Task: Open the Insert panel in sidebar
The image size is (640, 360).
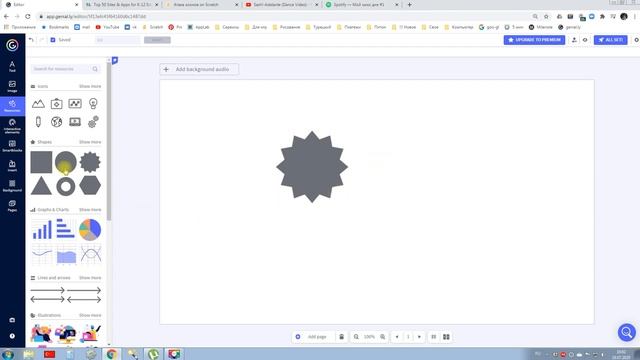Action: [x=12, y=166]
